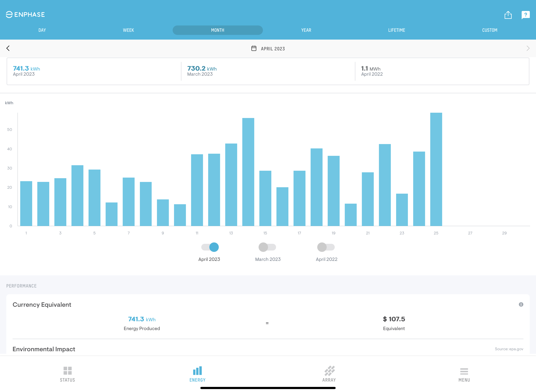
Task: Open the help question mark icon
Action: click(526, 15)
